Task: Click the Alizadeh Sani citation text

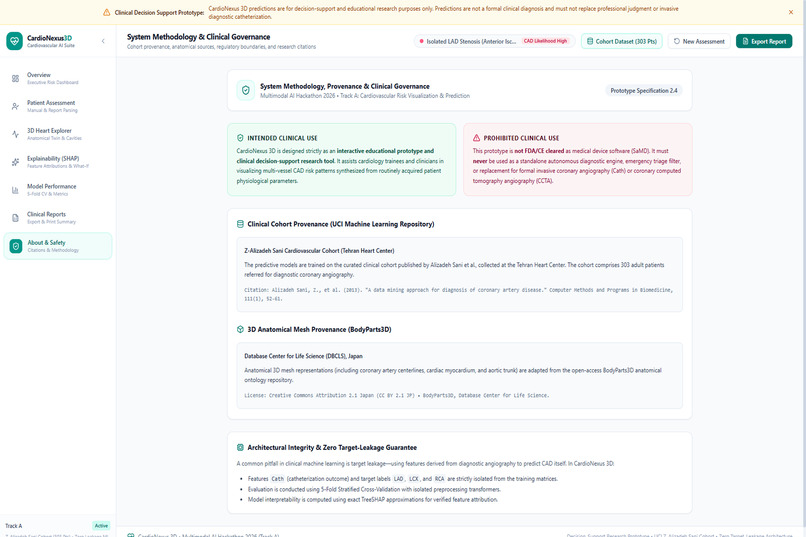Action: coord(458,294)
